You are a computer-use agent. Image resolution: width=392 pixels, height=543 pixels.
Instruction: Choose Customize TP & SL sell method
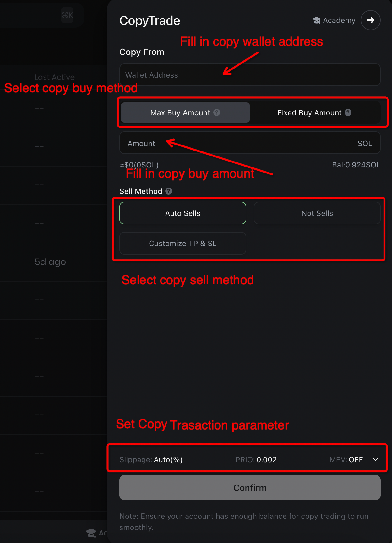182,243
